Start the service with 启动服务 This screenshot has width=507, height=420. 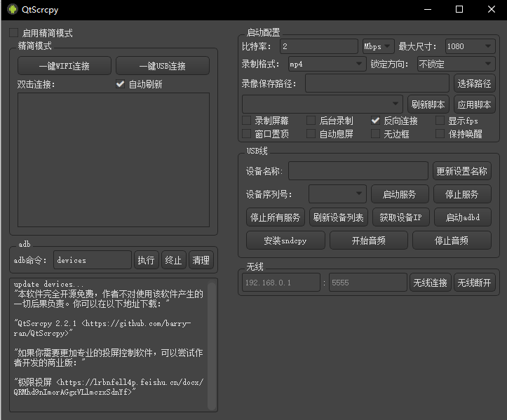pos(400,194)
